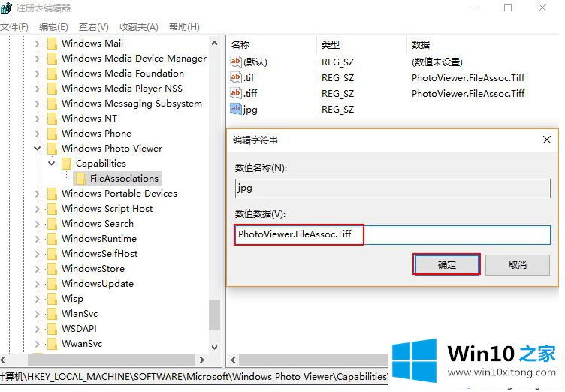Confirm the string edit with 确定

tap(446, 265)
